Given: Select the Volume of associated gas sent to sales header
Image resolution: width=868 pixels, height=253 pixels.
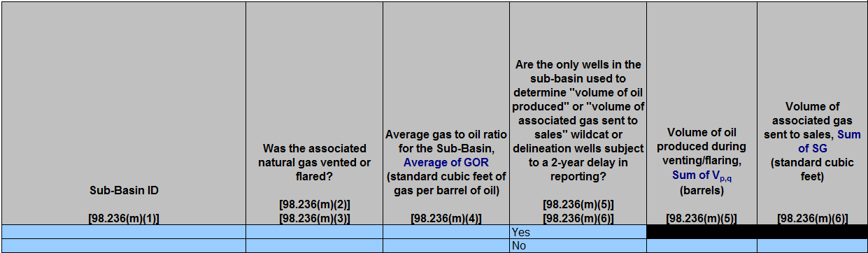Looking at the screenshot, I should pos(812,113).
